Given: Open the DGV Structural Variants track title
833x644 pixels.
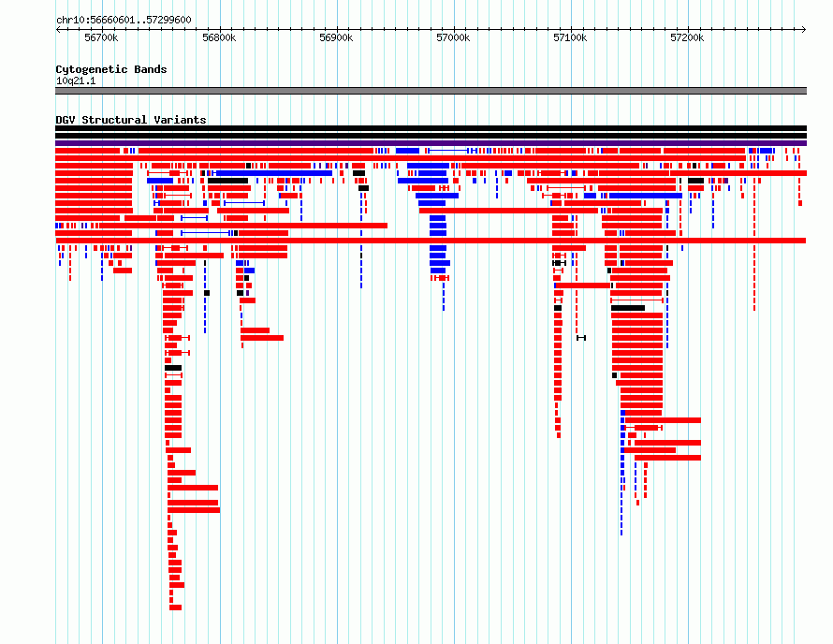Looking at the screenshot, I should [x=131, y=120].
